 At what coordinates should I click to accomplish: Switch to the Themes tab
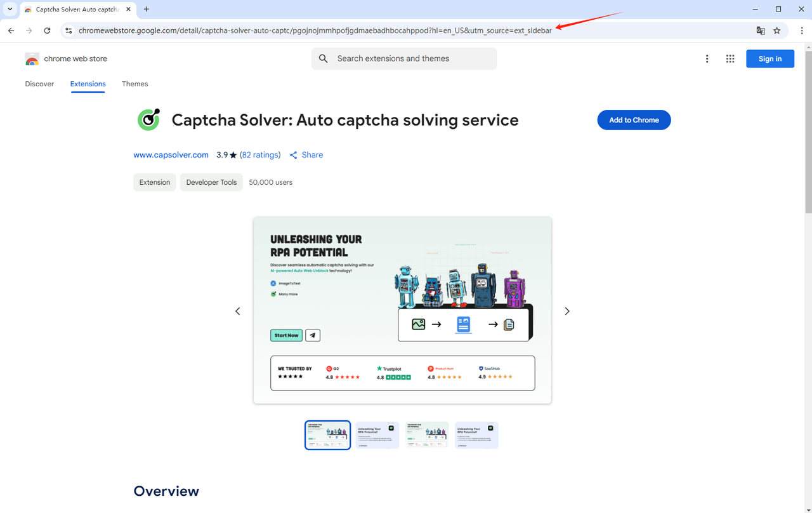click(134, 84)
